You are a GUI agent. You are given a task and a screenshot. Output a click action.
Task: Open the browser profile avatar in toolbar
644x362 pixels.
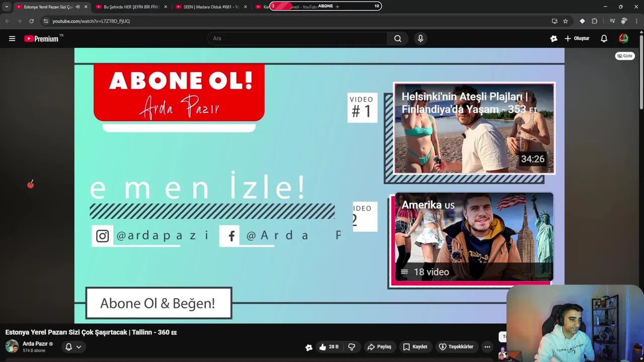[x=624, y=21]
